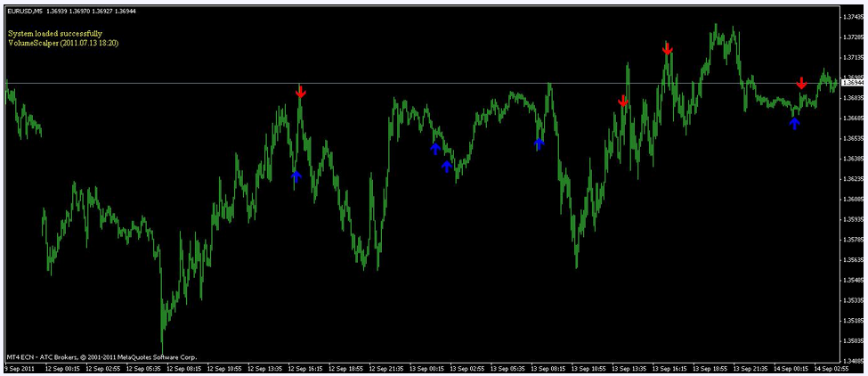The height and width of the screenshot is (376, 868).
Task: Click the '12 Sep 13:35' time axis label
Action: tap(265, 368)
